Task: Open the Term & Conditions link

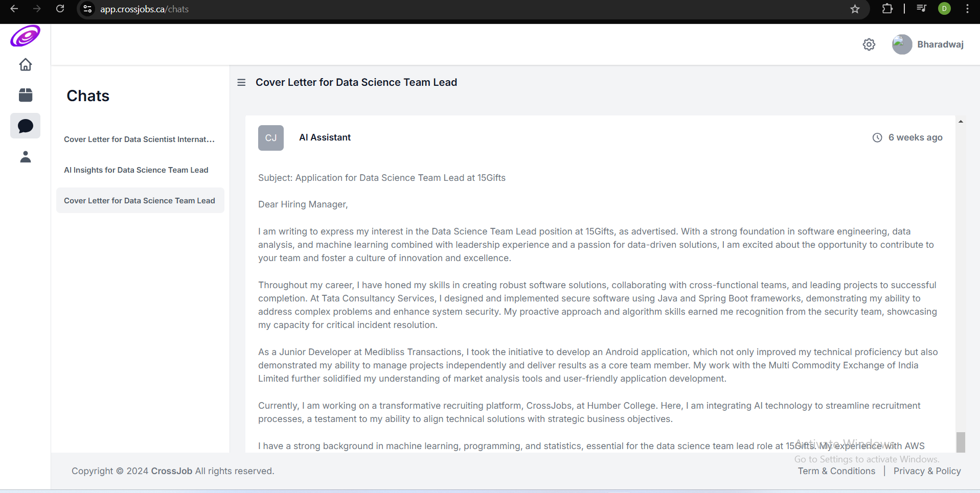Action: 836,471
